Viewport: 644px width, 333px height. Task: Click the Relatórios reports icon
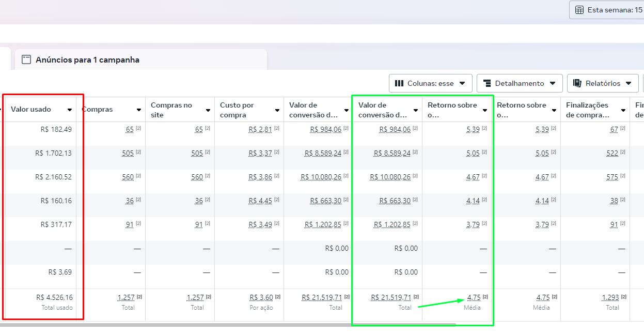coord(577,83)
